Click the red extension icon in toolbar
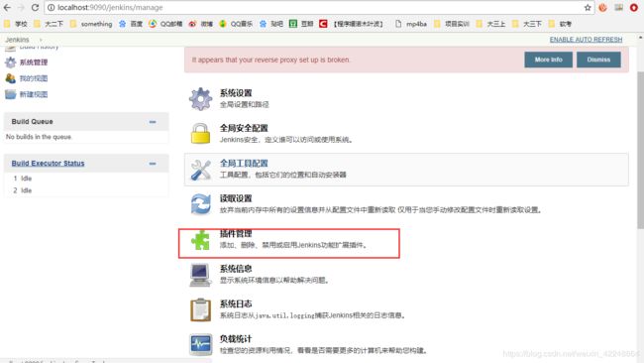The width and height of the screenshot is (644, 363). pyautogui.click(x=634, y=7)
